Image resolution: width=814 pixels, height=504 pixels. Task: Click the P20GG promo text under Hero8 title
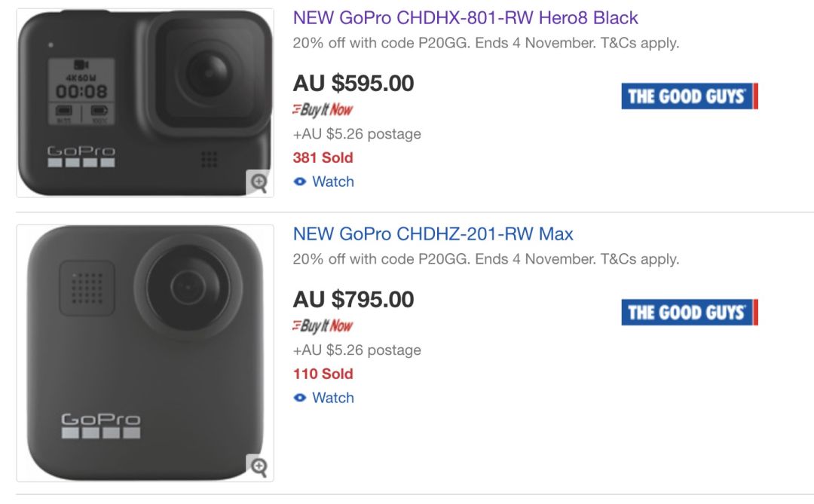pyautogui.click(x=485, y=43)
